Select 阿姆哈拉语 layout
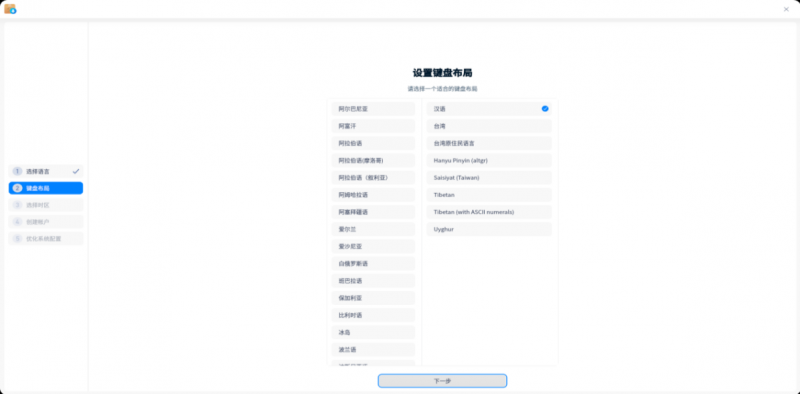800x394 pixels. tap(373, 195)
